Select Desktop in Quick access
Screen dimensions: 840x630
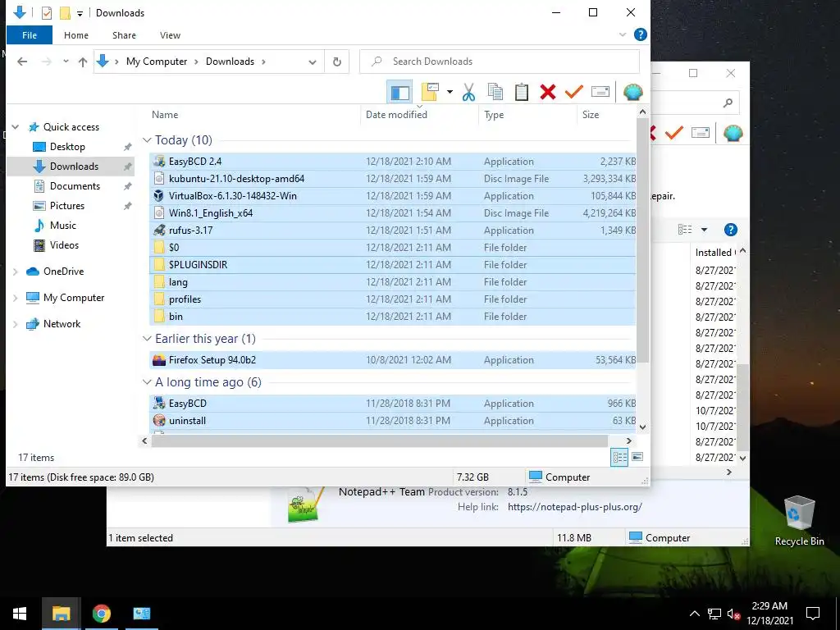click(x=67, y=147)
